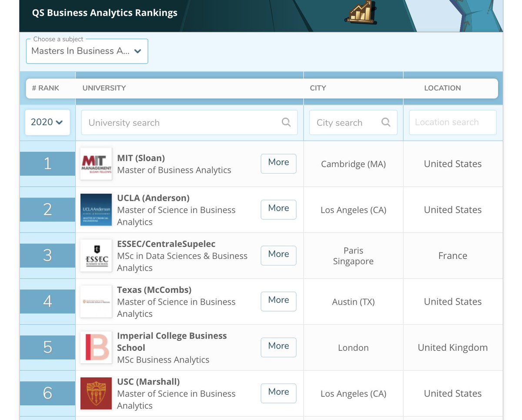The width and height of the screenshot is (522, 420).
Task: Click the QS Business Analytics Rankings title
Action: pos(105,13)
